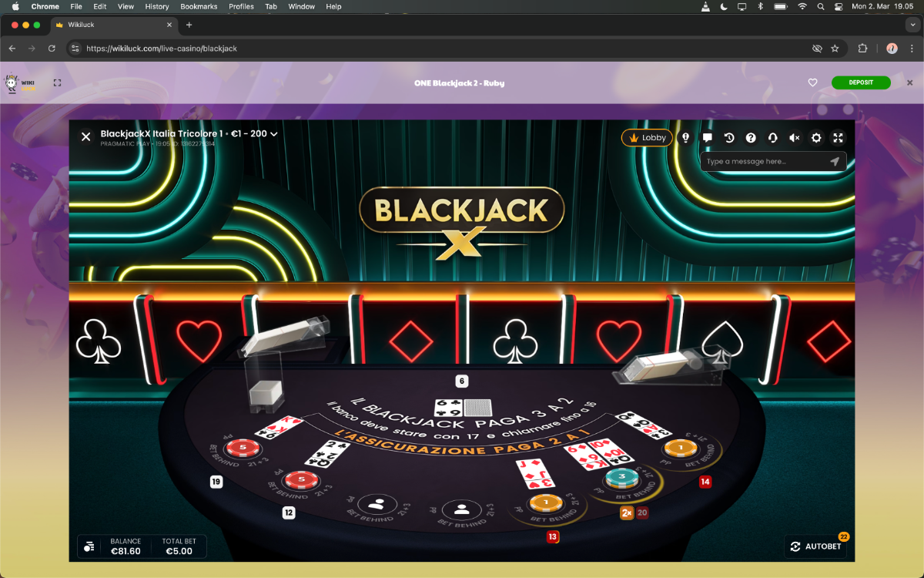Open the tips lightbulb icon
The width and height of the screenshot is (924, 578).
[686, 138]
